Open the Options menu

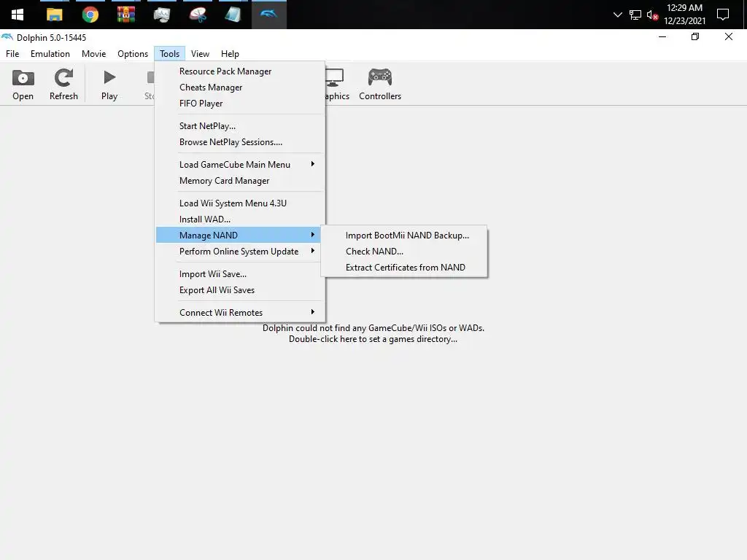pos(133,54)
